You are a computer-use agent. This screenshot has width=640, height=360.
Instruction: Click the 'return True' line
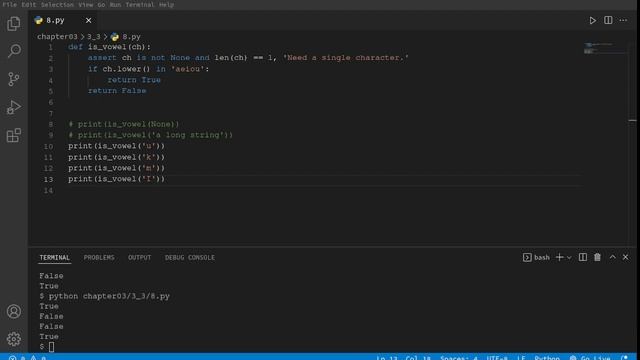[134, 80]
